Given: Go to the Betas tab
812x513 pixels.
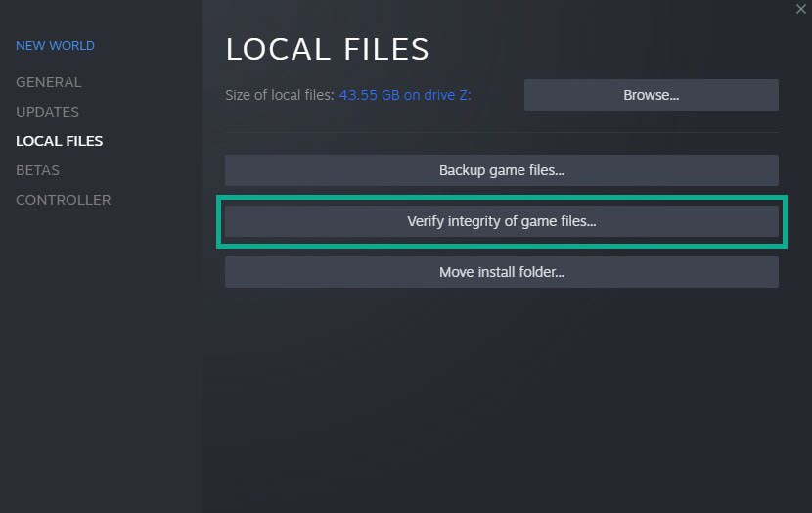Looking at the screenshot, I should pyautogui.click(x=38, y=170).
